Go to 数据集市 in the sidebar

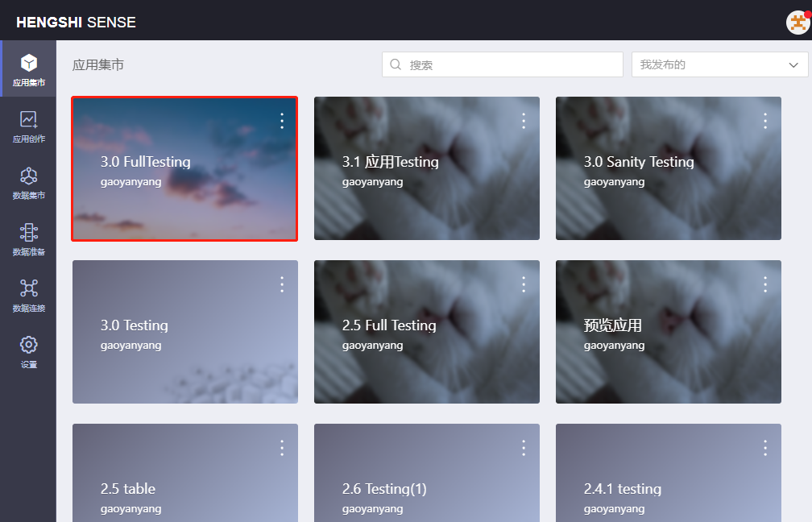28,183
